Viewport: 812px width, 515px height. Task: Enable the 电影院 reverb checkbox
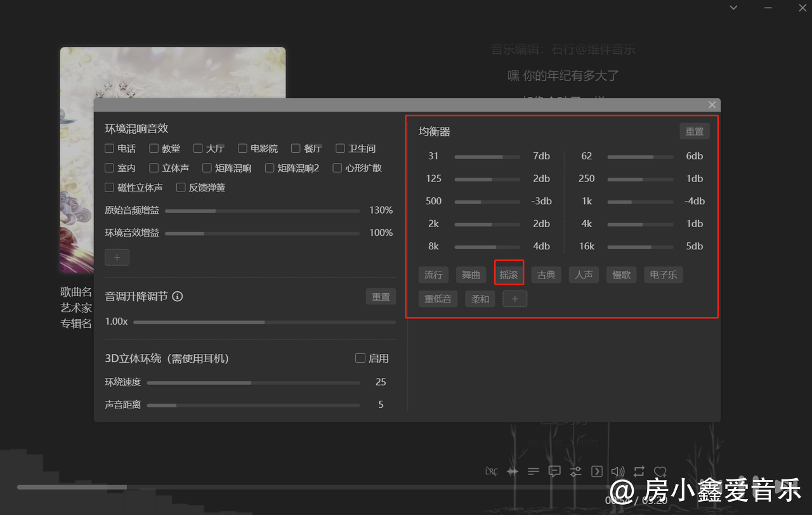click(243, 148)
